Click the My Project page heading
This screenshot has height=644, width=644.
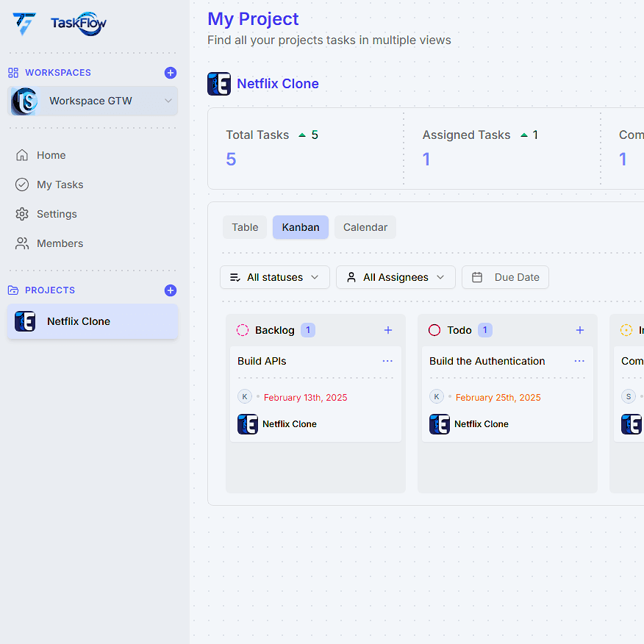(x=253, y=19)
